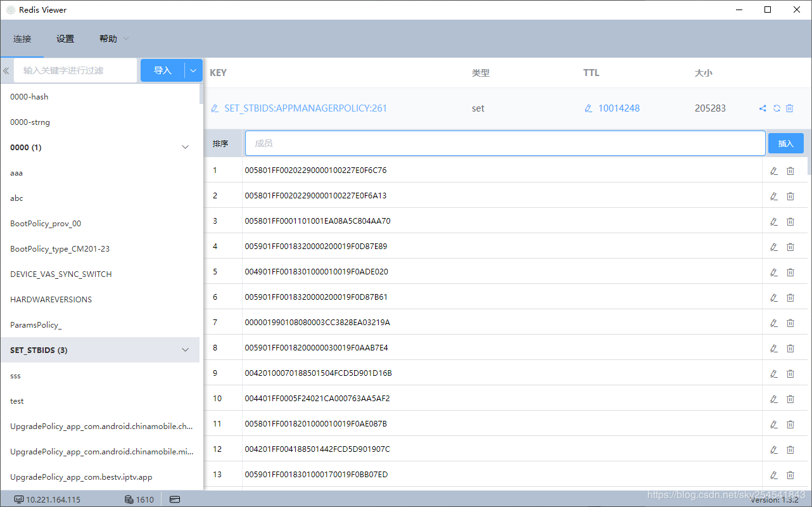Select key UpgradePolicy_app_com.bestv.iptv.app
Screen dimensions: 812x507
tap(100, 477)
